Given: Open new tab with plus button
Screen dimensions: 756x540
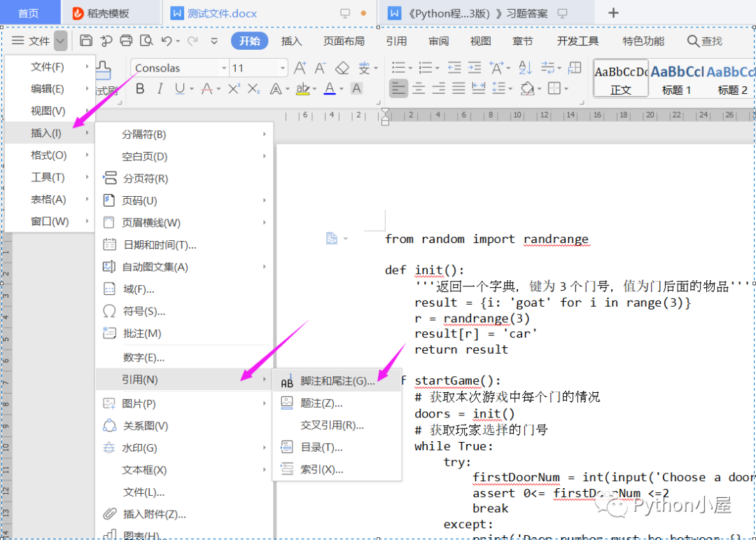Looking at the screenshot, I should [613, 13].
